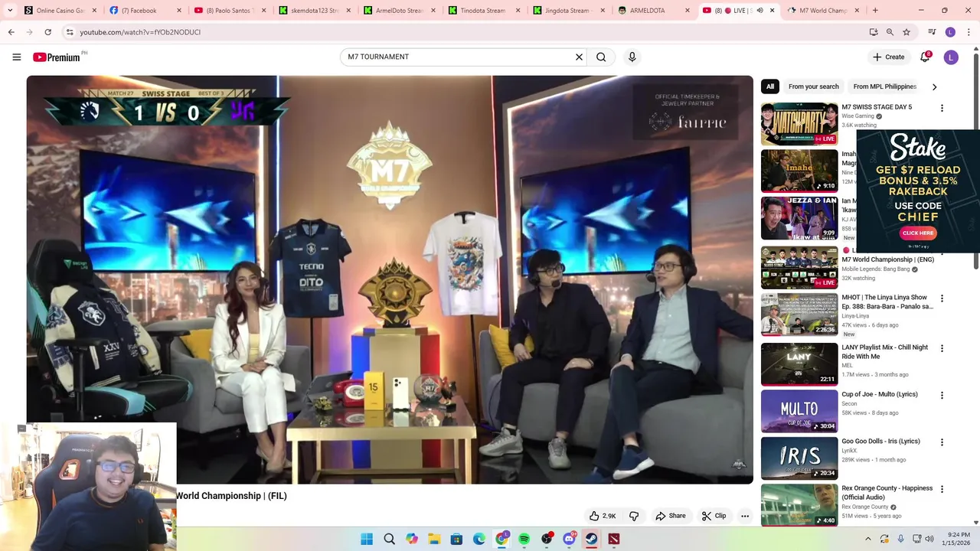Screen dimensions: 980x551
Task: Click the browser address bar URL
Action: (x=140, y=32)
